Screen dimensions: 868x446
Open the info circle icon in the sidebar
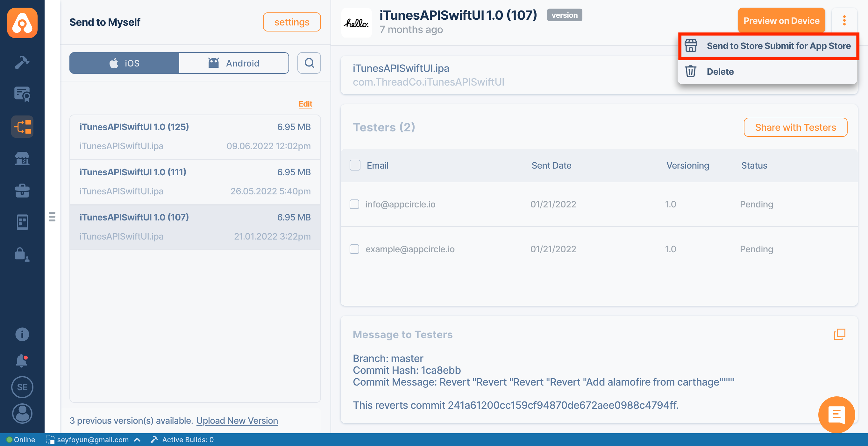[x=22, y=334]
